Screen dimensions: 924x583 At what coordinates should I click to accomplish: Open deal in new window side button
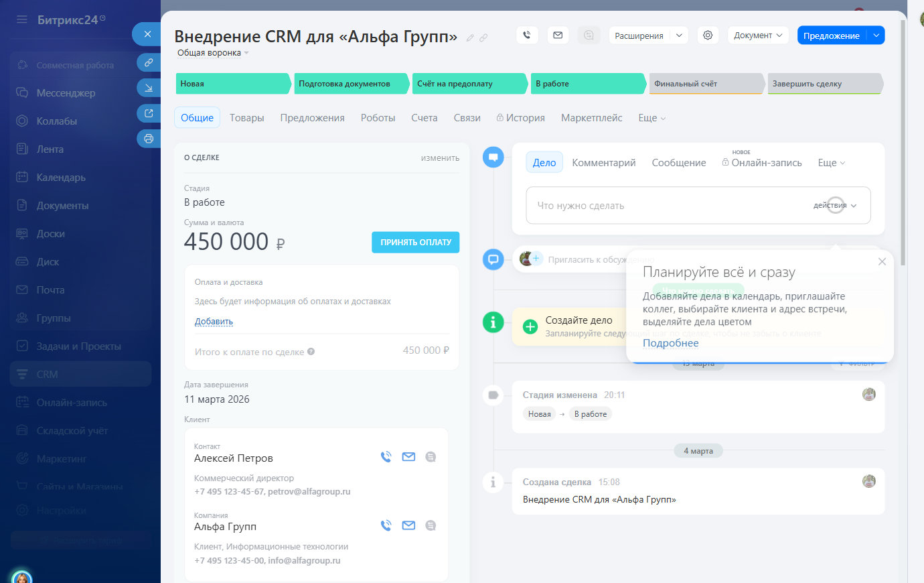[149, 113]
